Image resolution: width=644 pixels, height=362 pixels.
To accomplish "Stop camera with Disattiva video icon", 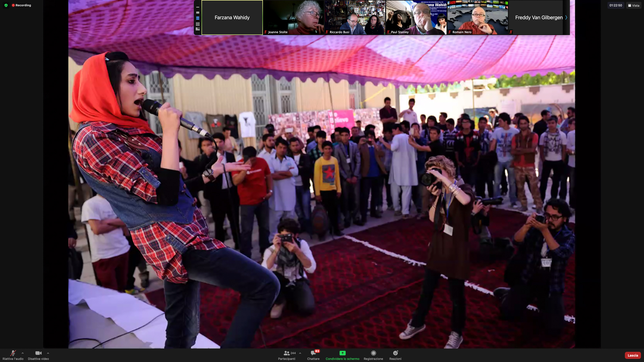I will 38,353.
